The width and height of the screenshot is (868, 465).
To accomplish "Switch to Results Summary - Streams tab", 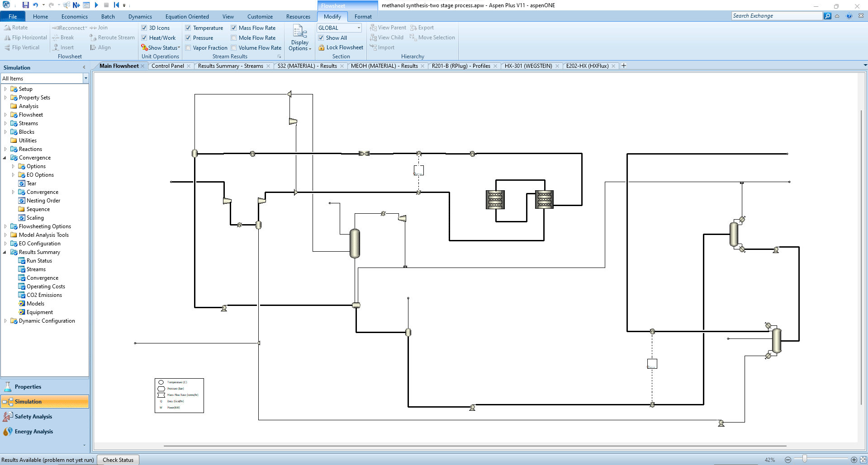I will point(230,66).
